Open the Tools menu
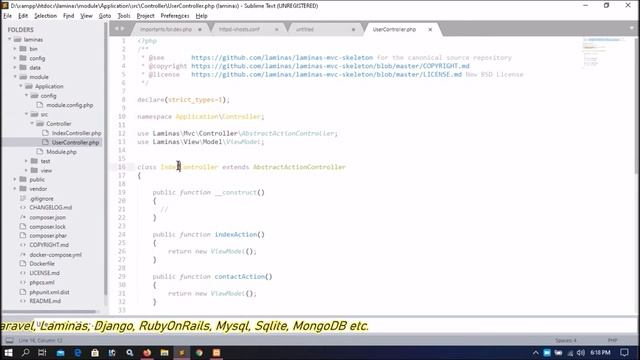640x360 pixels. pyautogui.click(x=124, y=16)
